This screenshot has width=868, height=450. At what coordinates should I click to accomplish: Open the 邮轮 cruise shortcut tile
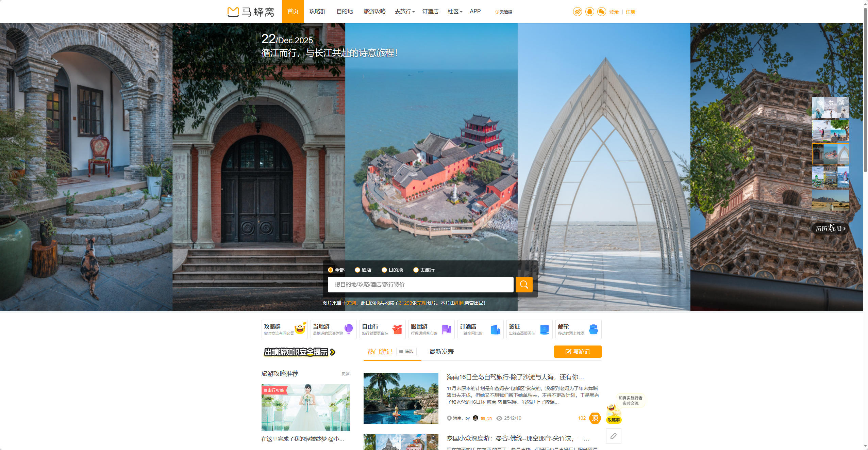click(578, 329)
